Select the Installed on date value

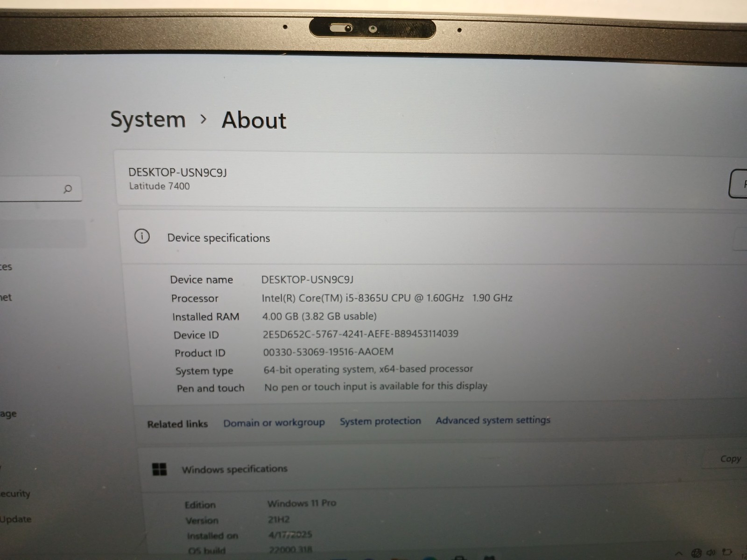[x=290, y=534]
